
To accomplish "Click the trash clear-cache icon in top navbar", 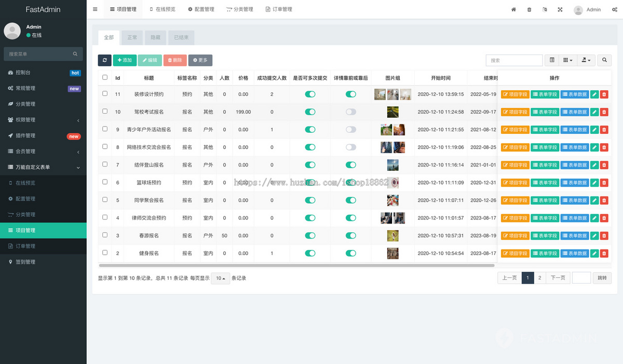I will [x=529, y=9].
